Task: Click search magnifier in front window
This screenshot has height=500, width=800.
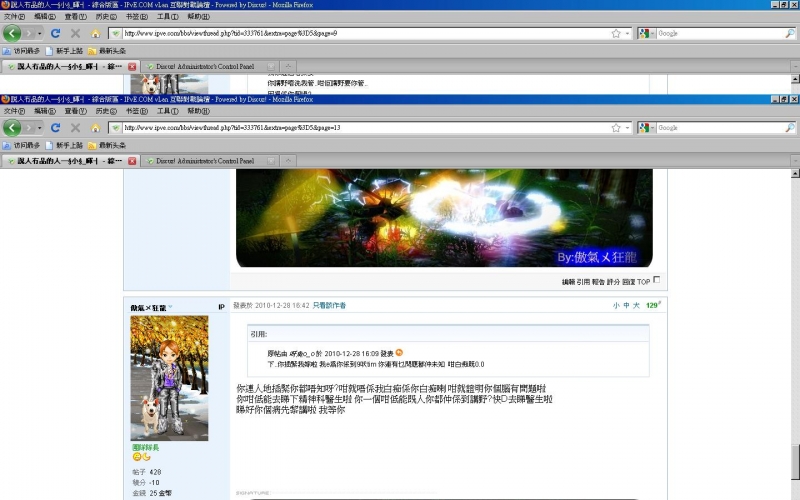Action: (x=790, y=128)
